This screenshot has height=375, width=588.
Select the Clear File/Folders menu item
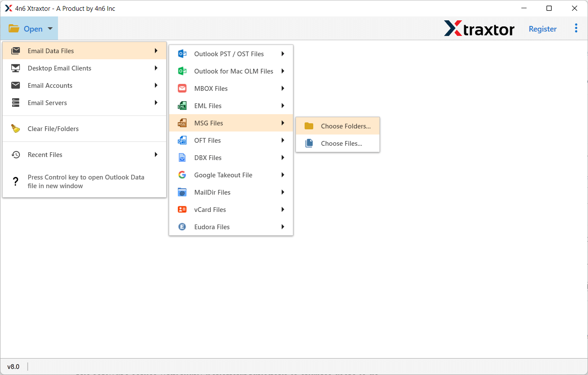(x=84, y=128)
